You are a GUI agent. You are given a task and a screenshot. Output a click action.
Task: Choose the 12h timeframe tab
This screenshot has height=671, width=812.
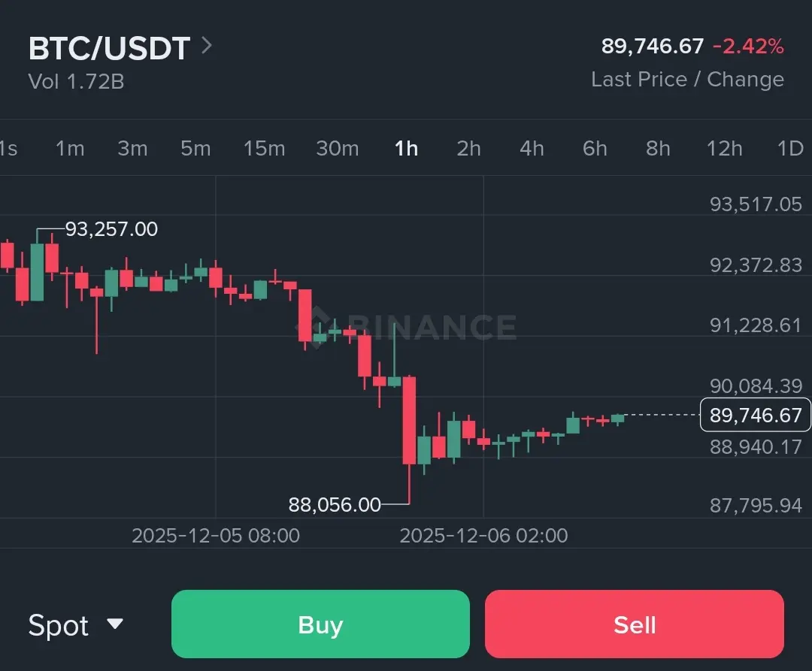click(725, 149)
